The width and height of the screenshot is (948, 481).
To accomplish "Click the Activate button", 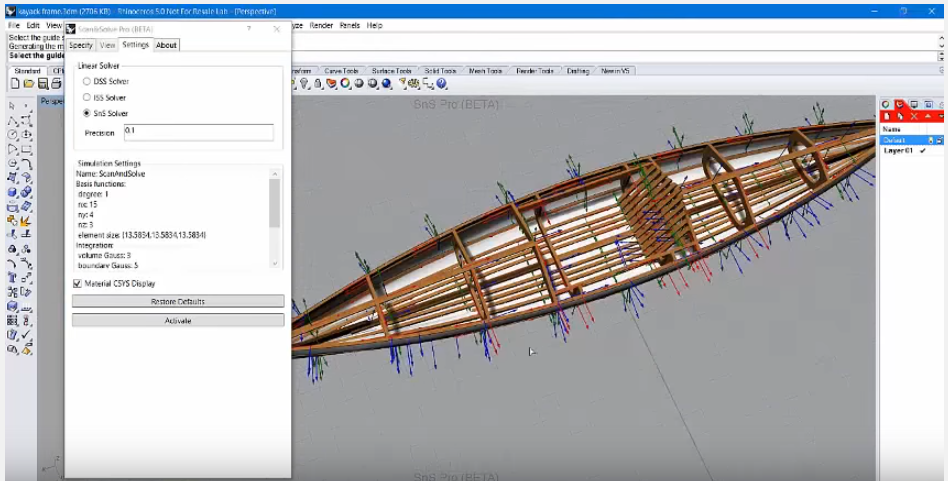I will pyautogui.click(x=178, y=320).
